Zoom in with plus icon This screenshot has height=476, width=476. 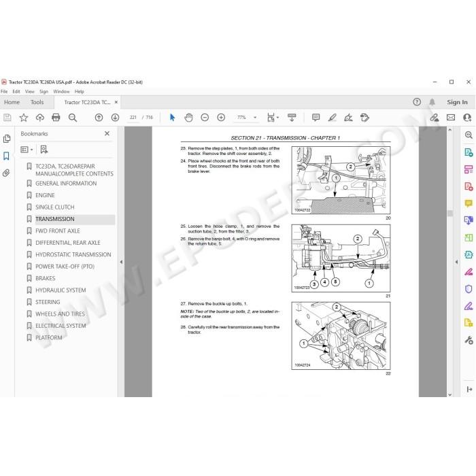[221, 118]
